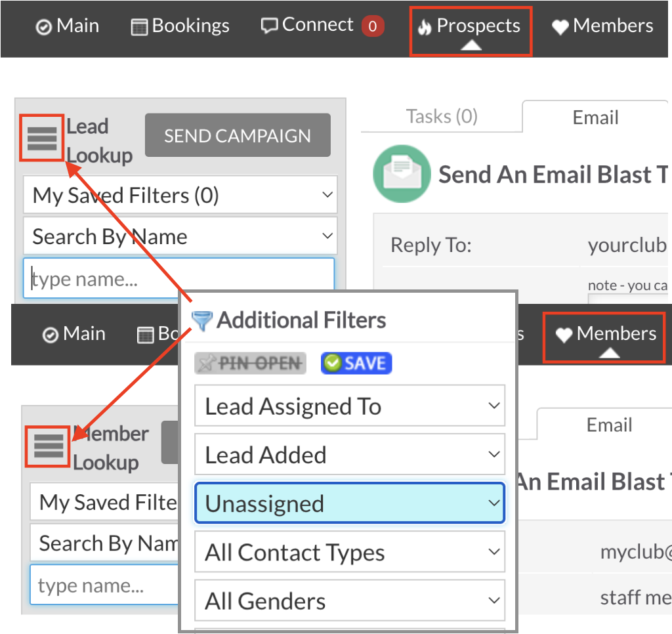This screenshot has width=672, height=634.
Task: Click the green email blast envelope icon
Action: tap(402, 174)
